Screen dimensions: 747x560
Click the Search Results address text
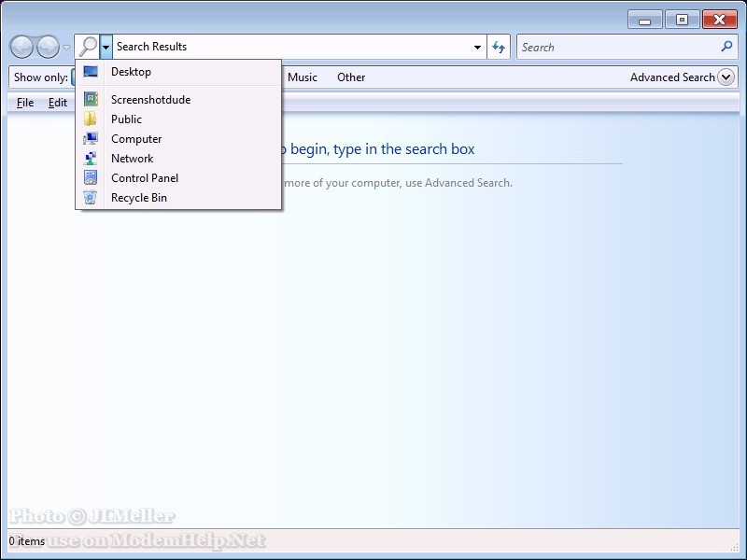pos(151,46)
